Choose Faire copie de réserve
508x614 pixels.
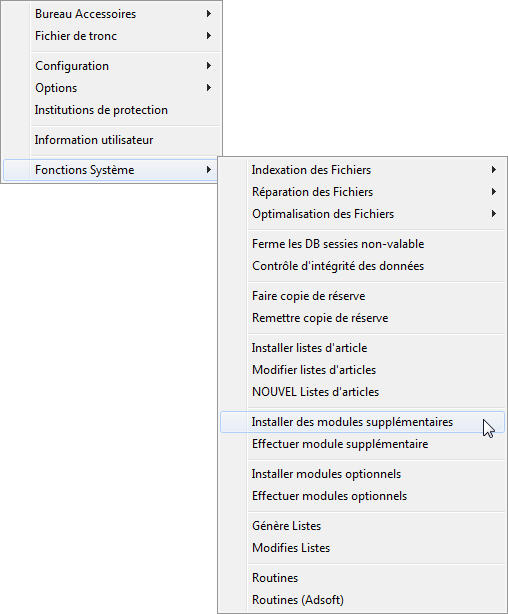click(362, 296)
